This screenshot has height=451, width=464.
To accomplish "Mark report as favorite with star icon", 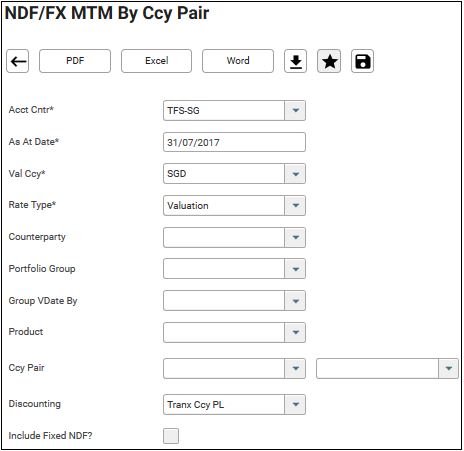I will [329, 61].
